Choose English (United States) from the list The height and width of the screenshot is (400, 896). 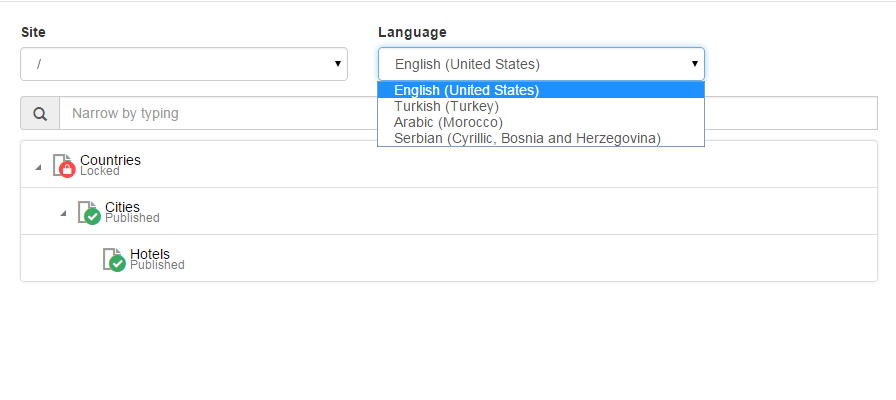pyautogui.click(x=467, y=90)
